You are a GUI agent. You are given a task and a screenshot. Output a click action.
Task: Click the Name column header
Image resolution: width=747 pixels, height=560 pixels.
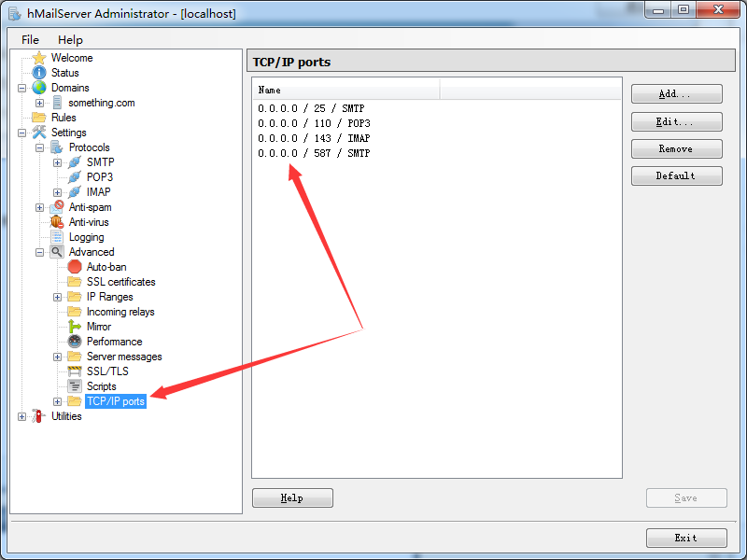(345, 91)
